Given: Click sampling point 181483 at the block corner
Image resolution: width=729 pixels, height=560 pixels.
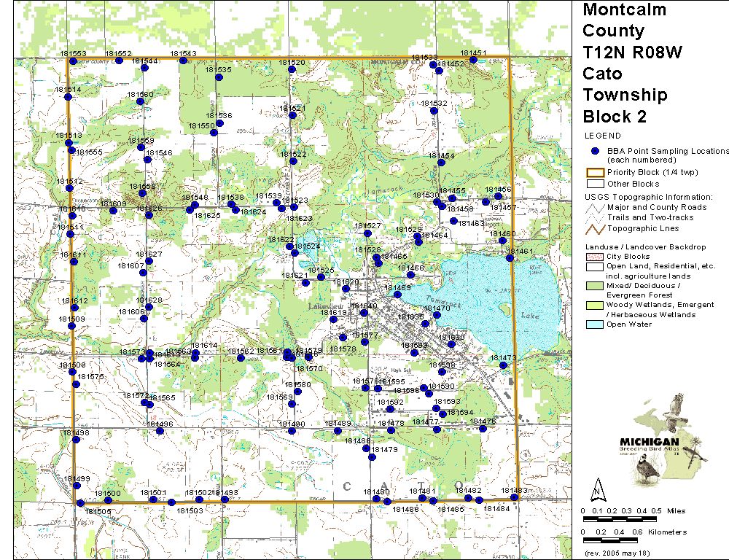Looking at the screenshot, I should coord(514,497).
